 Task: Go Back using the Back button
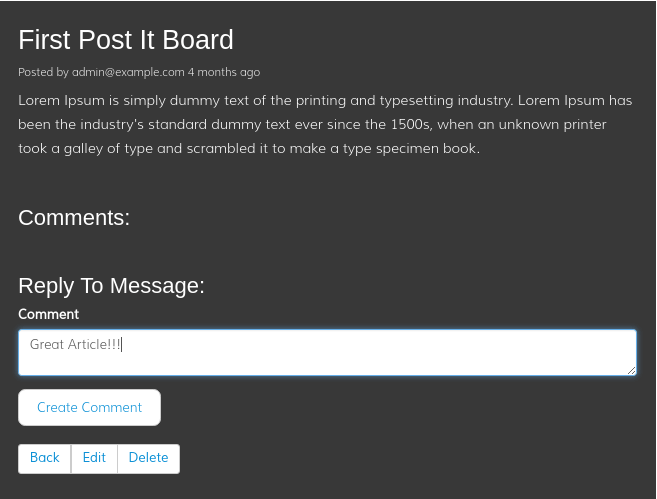(44, 458)
